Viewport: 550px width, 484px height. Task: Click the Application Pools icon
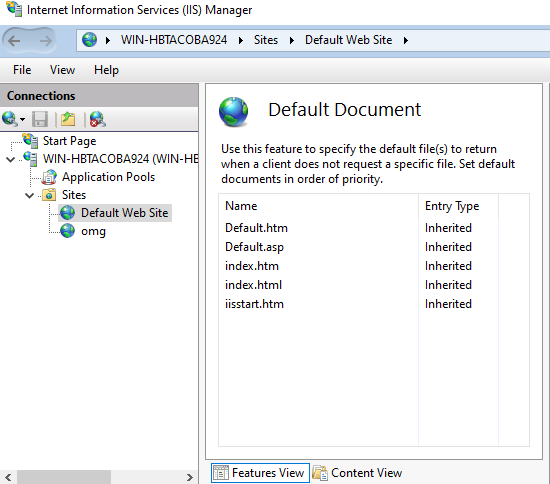[x=49, y=177]
